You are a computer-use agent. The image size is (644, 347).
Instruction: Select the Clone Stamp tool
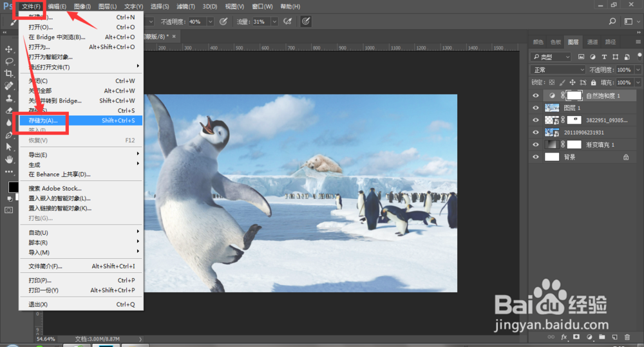(8, 98)
